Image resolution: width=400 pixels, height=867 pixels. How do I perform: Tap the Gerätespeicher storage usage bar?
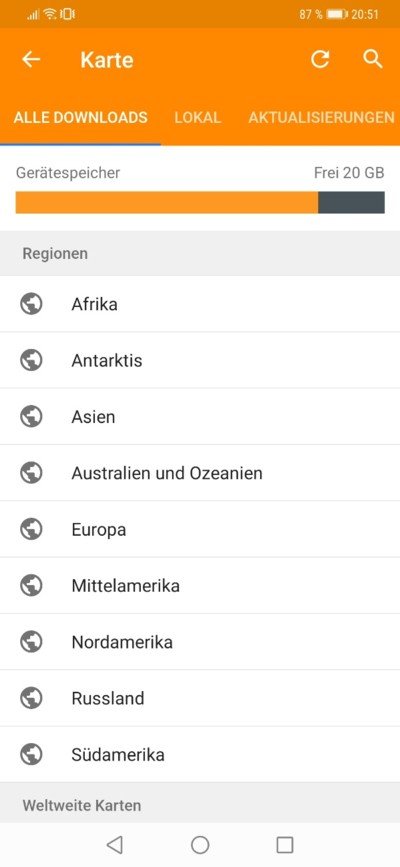[200, 202]
